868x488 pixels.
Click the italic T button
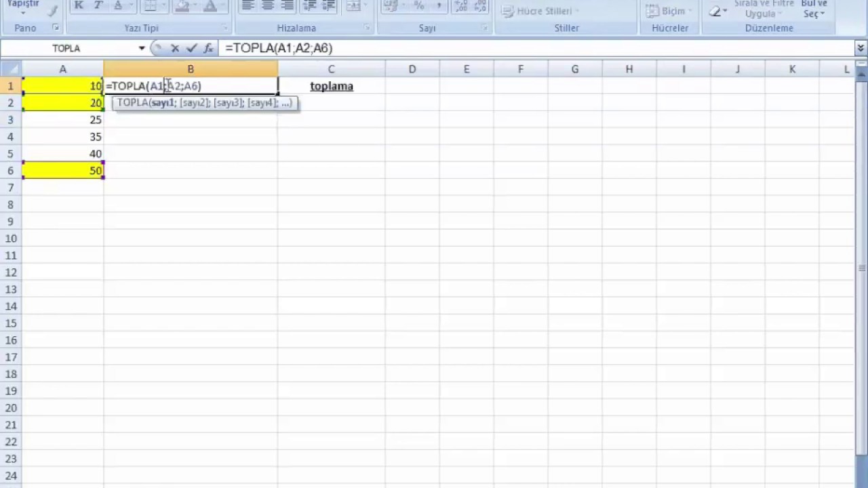[98, 6]
